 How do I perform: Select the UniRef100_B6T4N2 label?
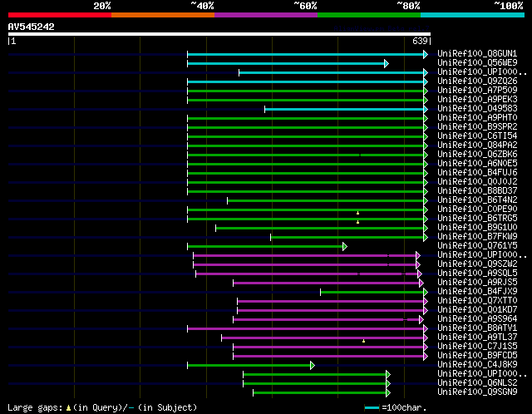(x=477, y=200)
